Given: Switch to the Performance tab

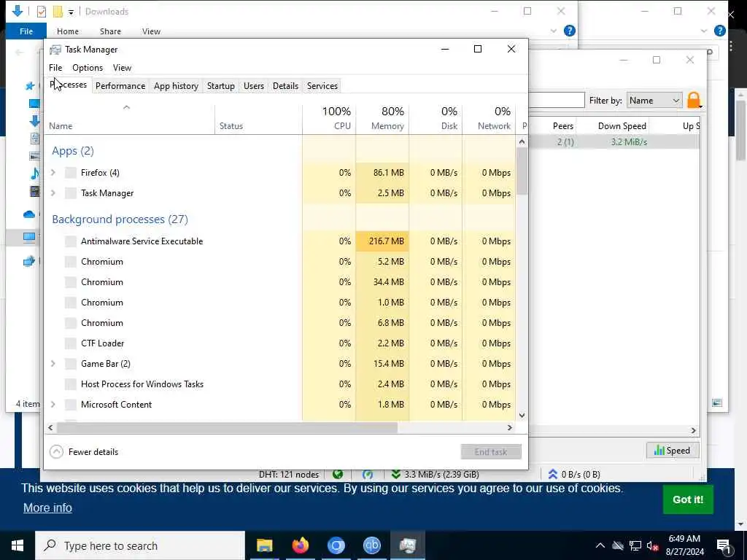Looking at the screenshot, I should pyautogui.click(x=120, y=86).
